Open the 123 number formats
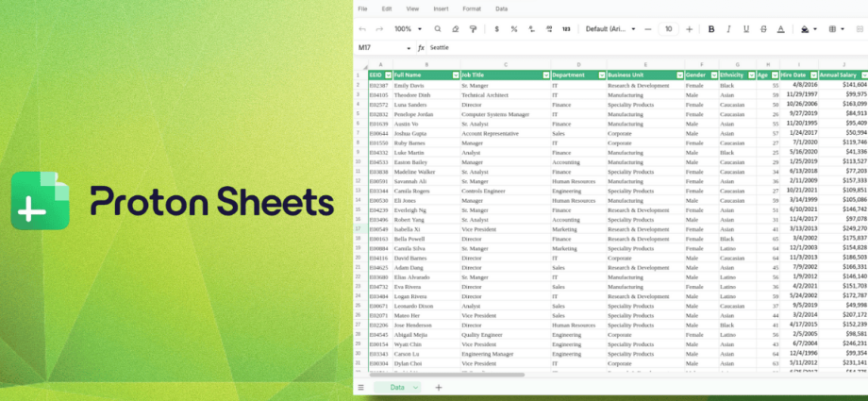 566,29
